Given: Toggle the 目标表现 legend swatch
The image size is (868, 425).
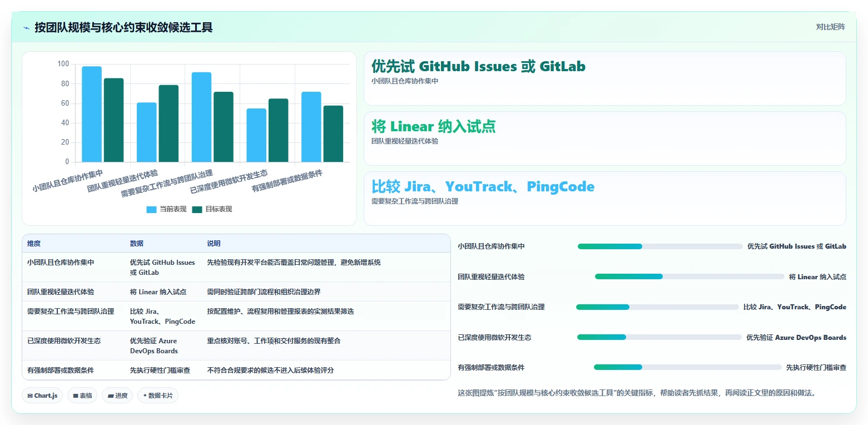Looking at the screenshot, I should coord(197,209).
